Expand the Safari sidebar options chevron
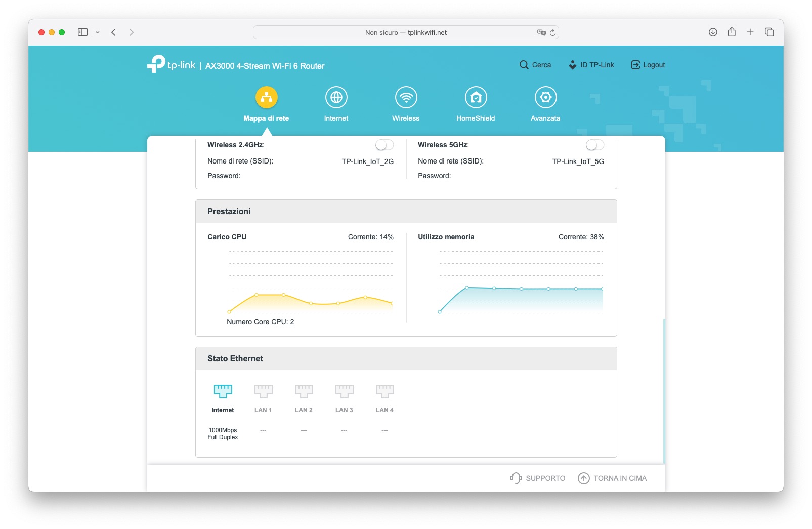Viewport: 812px width, 529px height. 98,32
